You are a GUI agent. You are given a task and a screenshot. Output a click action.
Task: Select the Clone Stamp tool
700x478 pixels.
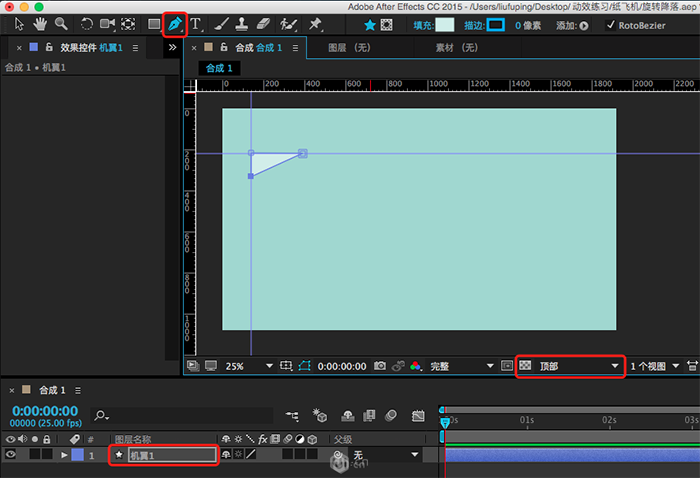[x=242, y=24]
